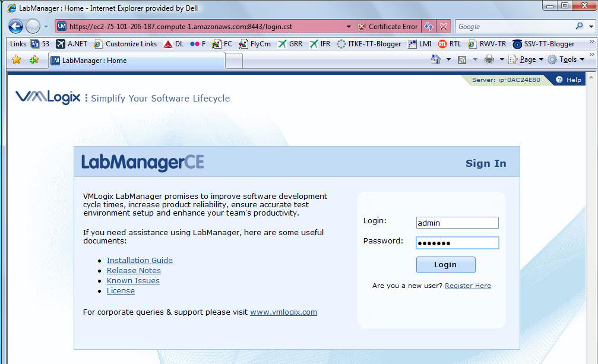Open the A.NET favorite link
This screenshot has width=598, height=364.
tap(71, 44)
